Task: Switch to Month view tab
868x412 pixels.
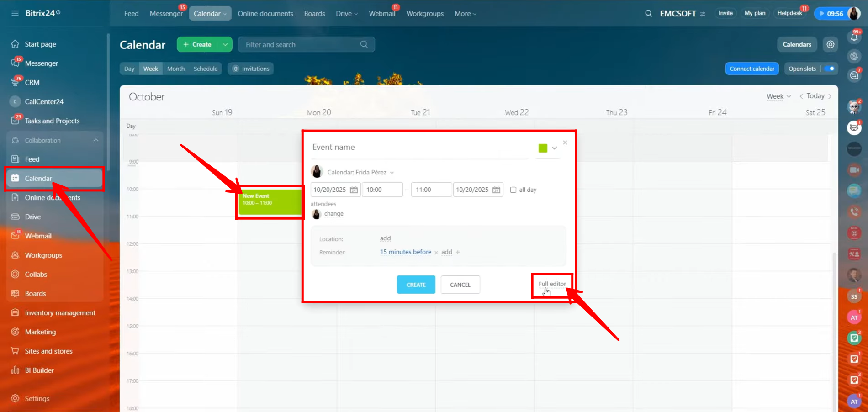Action: click(x=175, y=69)
